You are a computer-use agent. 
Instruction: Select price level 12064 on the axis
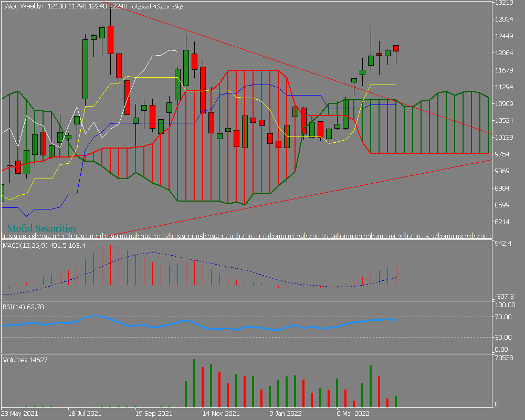[504, 52]
